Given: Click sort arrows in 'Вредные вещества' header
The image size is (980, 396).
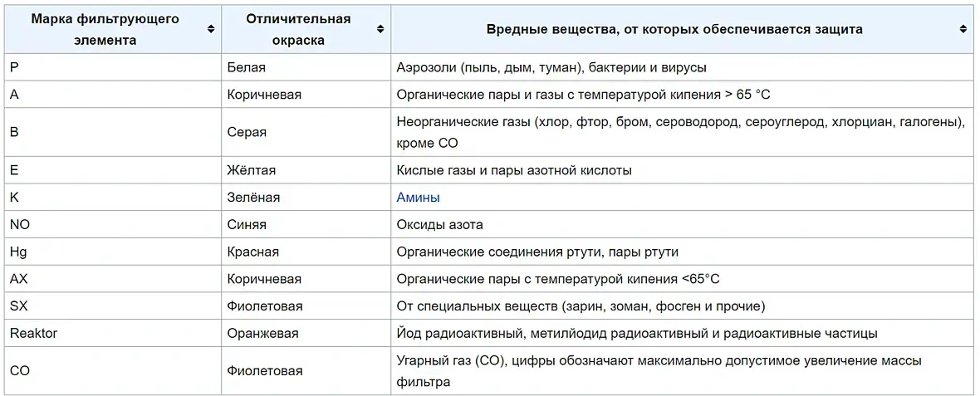Looking at the screenshot, I should 963,29.
